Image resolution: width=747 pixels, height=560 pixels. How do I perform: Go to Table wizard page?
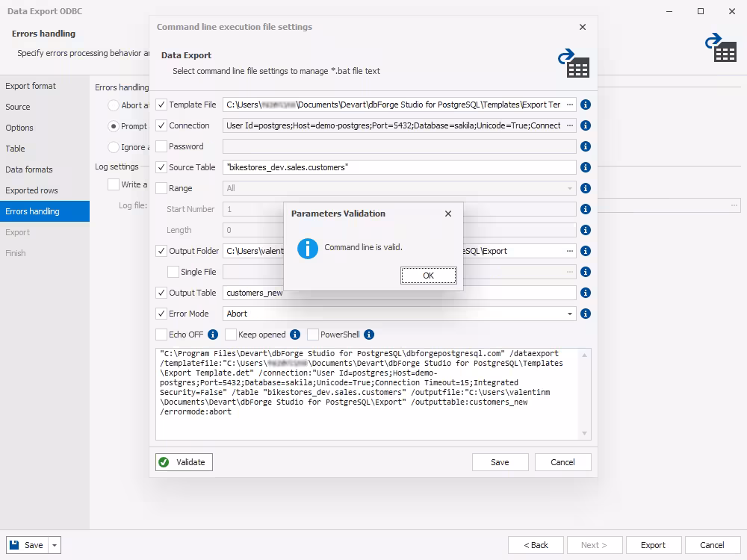point(45,149)
